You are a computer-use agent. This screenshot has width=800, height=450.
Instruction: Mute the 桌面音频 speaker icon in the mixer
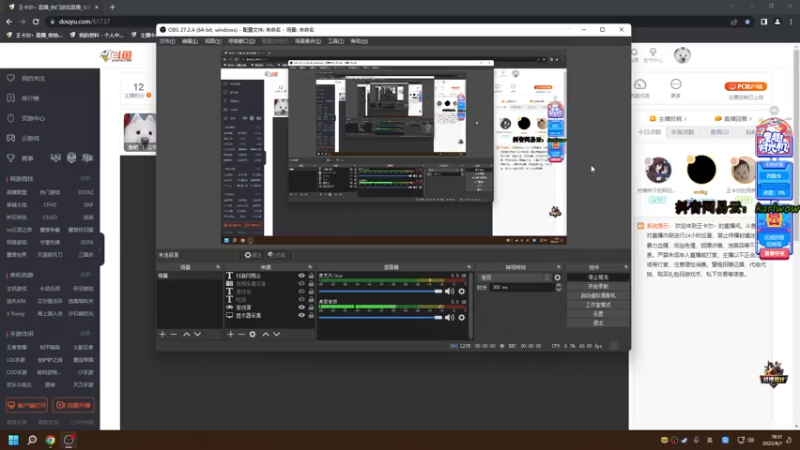pyautogui.click(x=449, y=317)
